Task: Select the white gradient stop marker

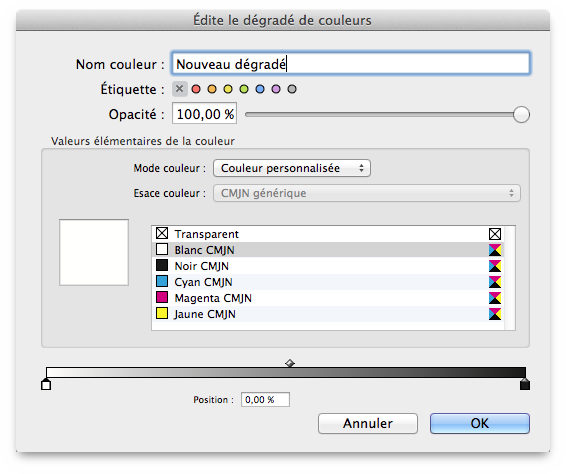Action: (46, 384)
